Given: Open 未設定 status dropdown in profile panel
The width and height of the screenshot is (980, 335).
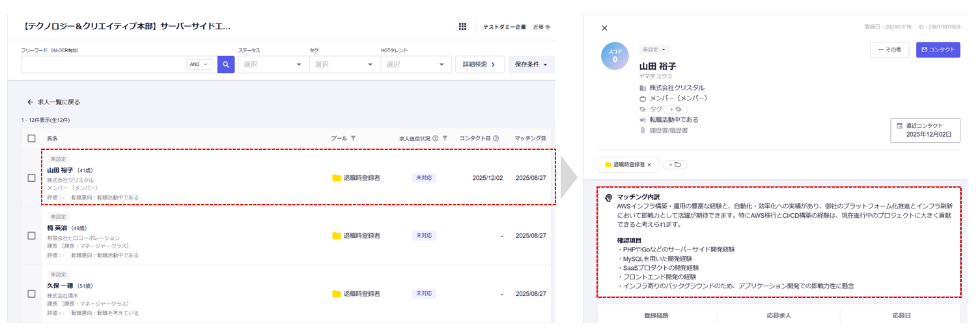Looking at the screenshot, I should click(x=654, y=50).
